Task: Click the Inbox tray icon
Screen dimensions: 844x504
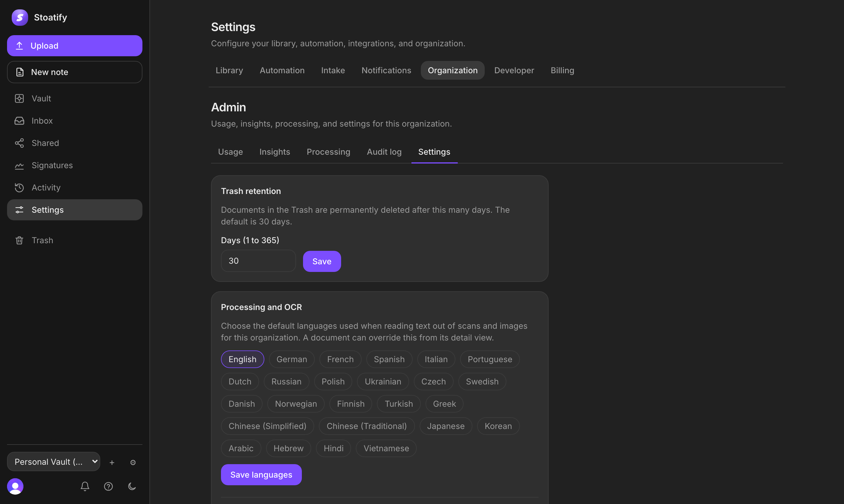Action: (x=19, y=120)
